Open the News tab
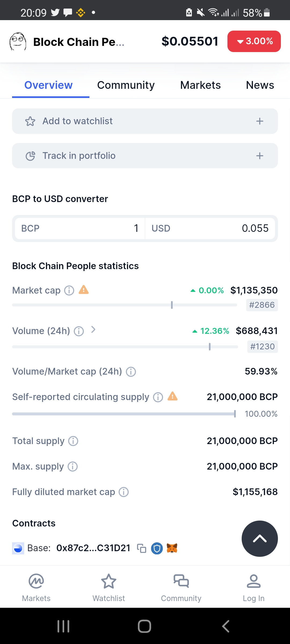The width and height of the screenshot is (290, 644). click(260, 85)
